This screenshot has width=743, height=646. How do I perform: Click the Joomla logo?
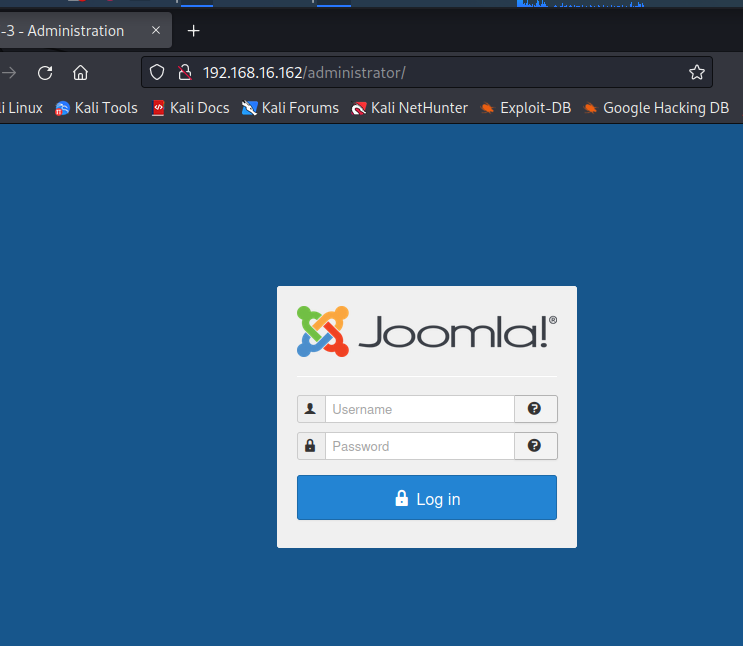tap(427, 331)
